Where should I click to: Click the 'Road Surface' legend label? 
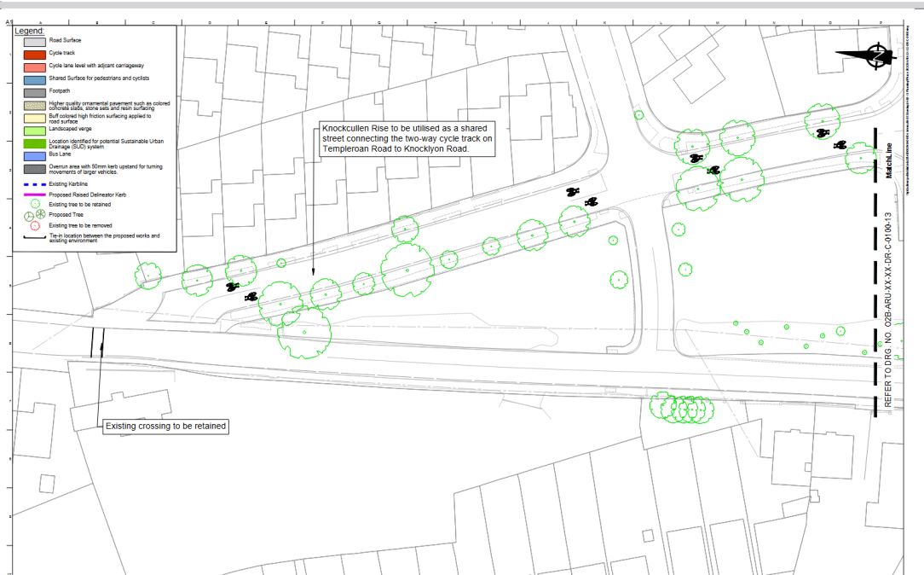tap(65, 40)
